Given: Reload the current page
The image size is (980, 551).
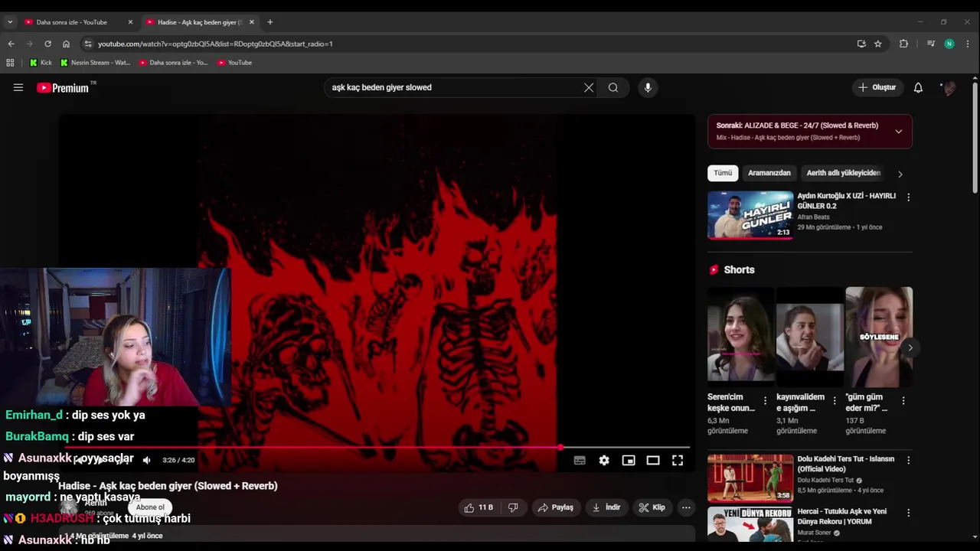Looking at the screenshot, I should pos(47,44).
